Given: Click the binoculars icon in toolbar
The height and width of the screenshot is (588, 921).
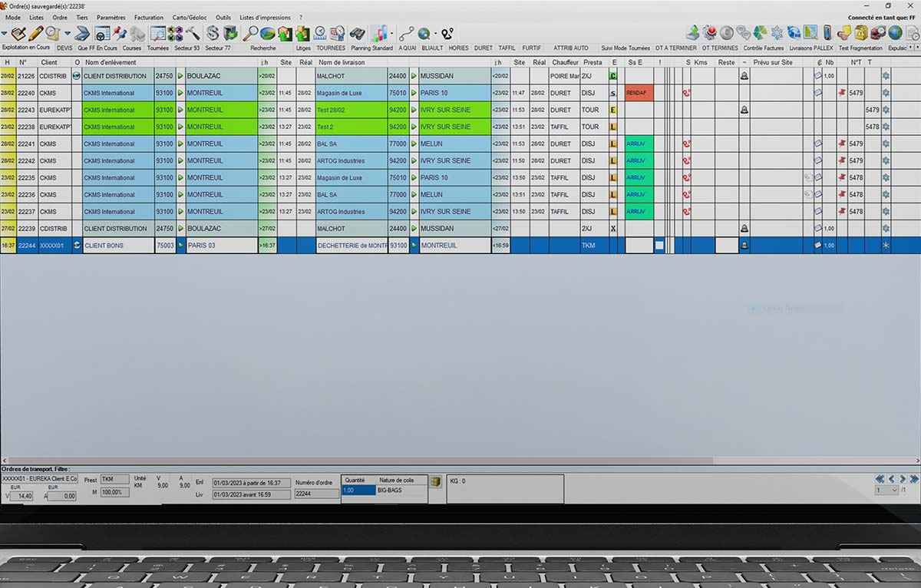Looking at the screenshot, I should 357,33.
